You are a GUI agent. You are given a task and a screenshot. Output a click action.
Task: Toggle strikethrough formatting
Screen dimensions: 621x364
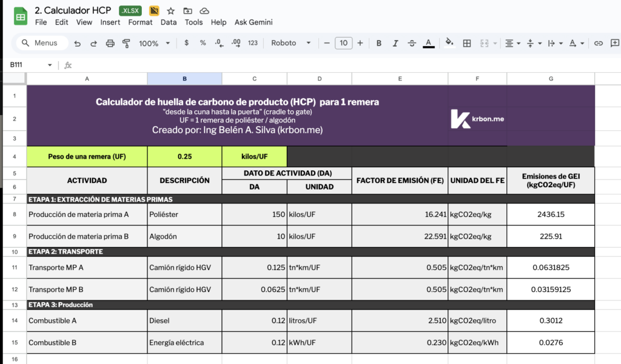(x=412, y=43)
